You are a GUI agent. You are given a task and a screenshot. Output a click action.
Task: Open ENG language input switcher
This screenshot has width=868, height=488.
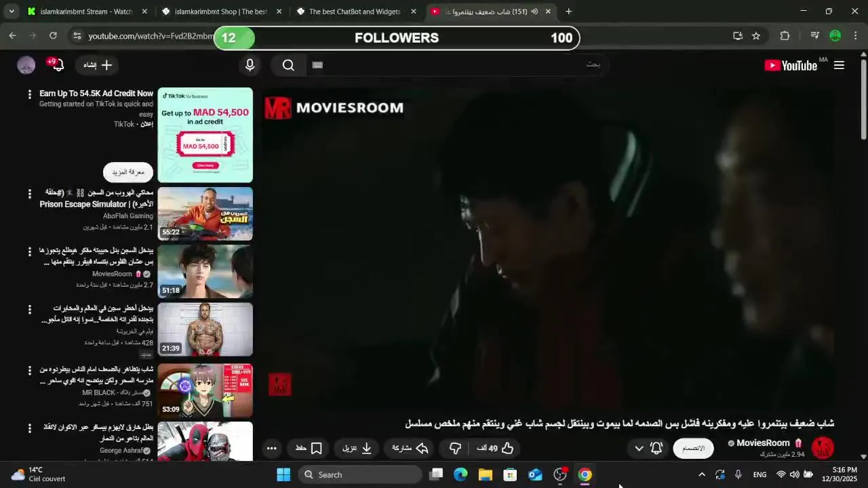pos(760,474)
